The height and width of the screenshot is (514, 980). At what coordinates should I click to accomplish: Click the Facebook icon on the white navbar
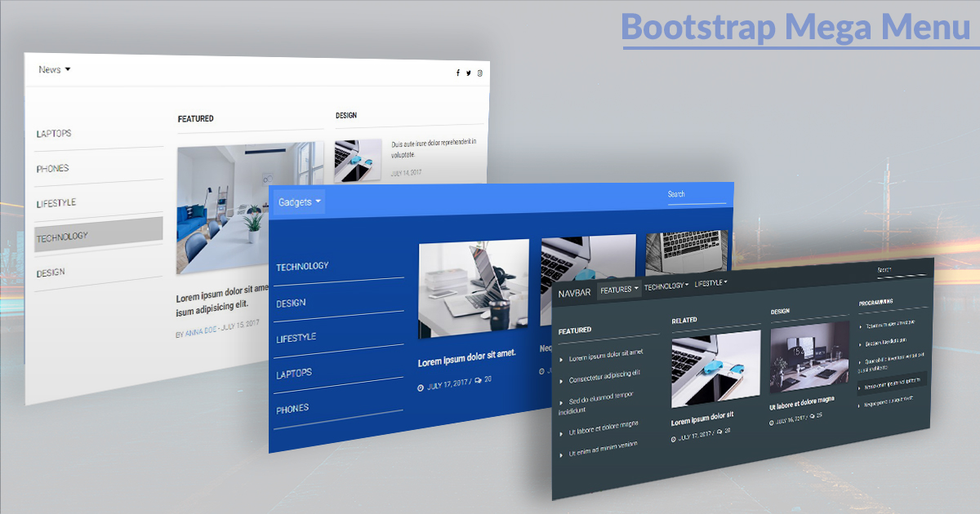pos(457,73)
